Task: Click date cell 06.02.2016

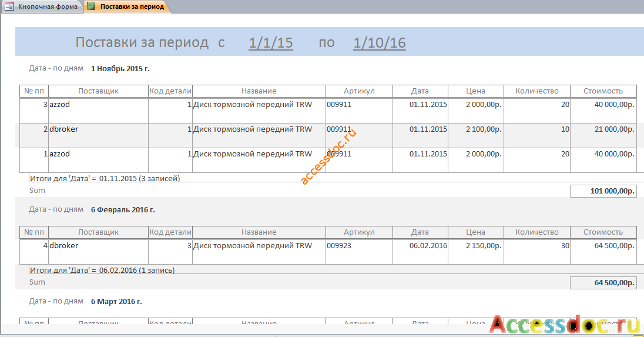Action: [420, 252]
